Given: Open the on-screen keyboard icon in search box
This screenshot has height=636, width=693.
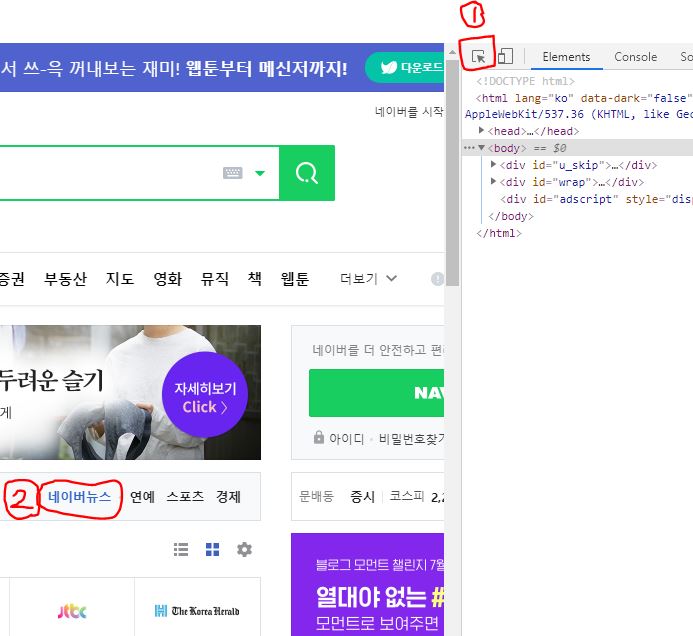Looking at the screenshot, I should [x=233, y=173].
